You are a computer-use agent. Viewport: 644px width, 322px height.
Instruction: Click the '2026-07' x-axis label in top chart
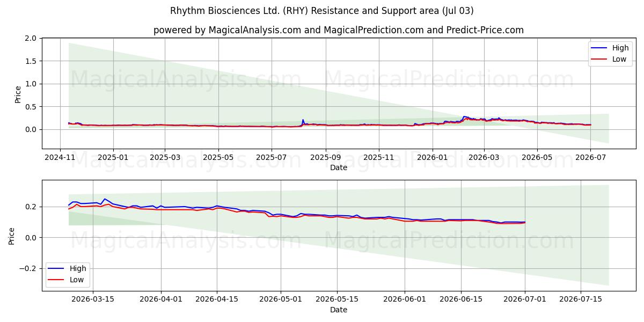click(x=590, y=157)
